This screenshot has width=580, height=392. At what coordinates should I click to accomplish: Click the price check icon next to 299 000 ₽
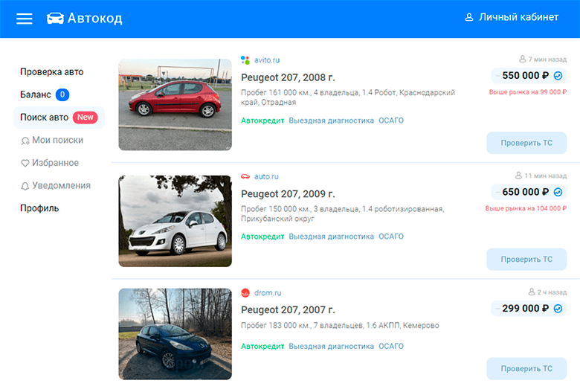click(x=558, y=309)
